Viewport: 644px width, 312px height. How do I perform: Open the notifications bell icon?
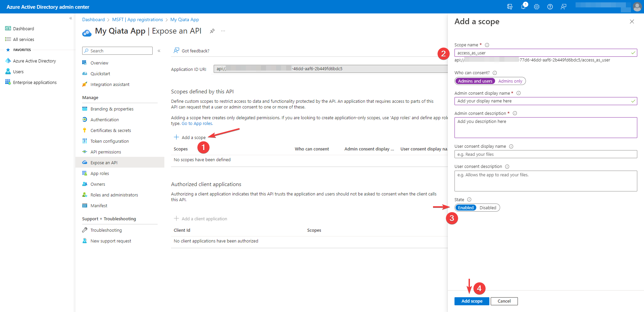click(x=523, y=7)
